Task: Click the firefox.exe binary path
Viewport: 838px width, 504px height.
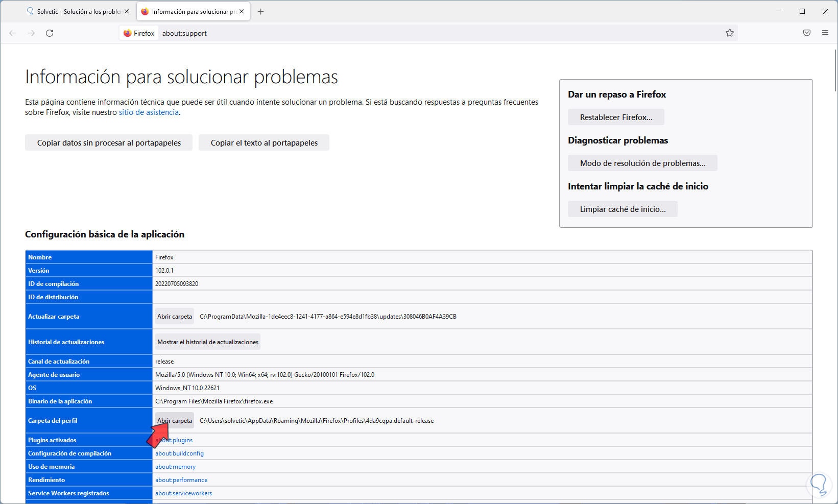Action: pos(214,401)
